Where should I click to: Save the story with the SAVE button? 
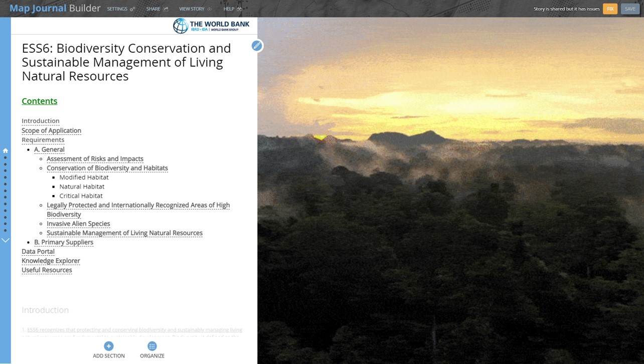click(x=630, y=9)
